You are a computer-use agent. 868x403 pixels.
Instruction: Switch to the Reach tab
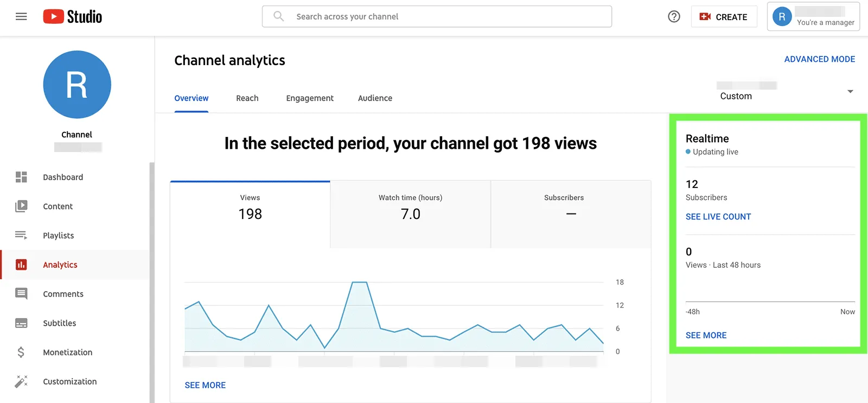pyautogui.click(x=247, y=98)
